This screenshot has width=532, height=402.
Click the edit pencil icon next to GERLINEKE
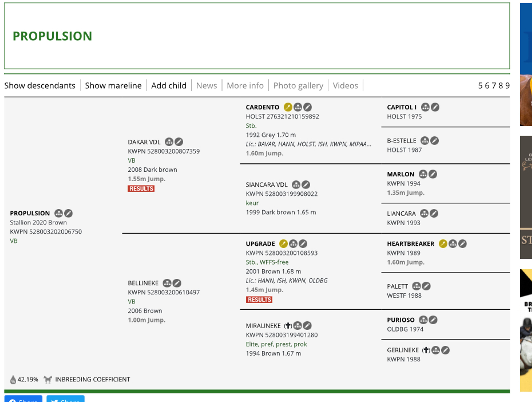pyautogui.click(x=445, y=350)
